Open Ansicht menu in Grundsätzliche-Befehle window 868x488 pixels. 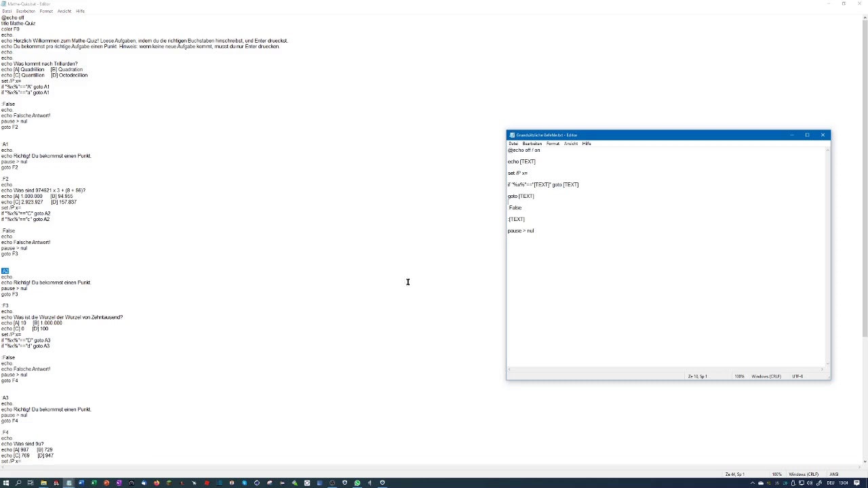[x=571, y=144]
